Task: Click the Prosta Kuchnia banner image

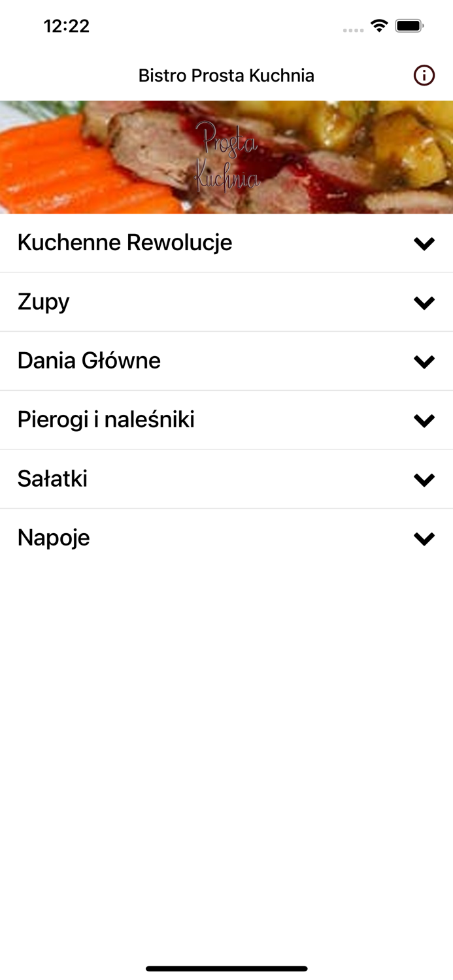Action: pyautogui.click(x=226, y=157)
